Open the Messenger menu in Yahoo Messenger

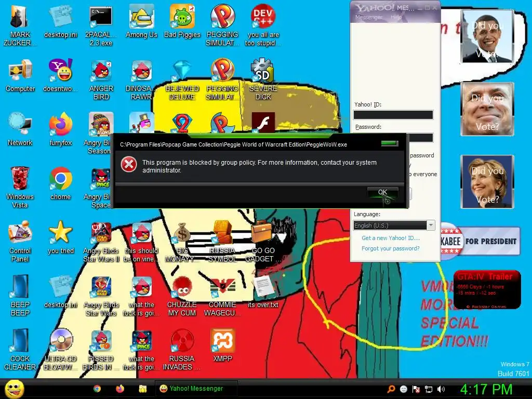point(369,17)
